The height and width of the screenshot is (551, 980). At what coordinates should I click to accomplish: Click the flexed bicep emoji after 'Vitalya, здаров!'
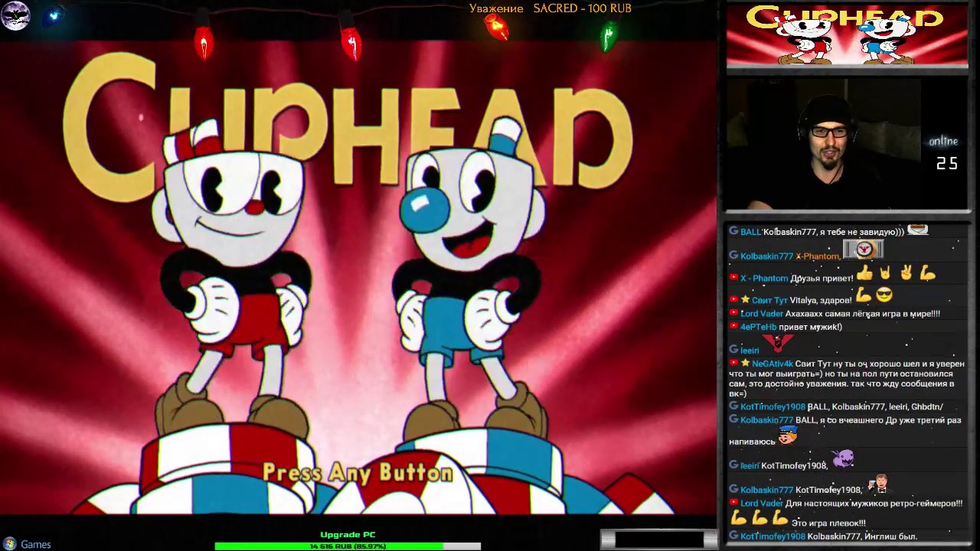pos(864,295)
